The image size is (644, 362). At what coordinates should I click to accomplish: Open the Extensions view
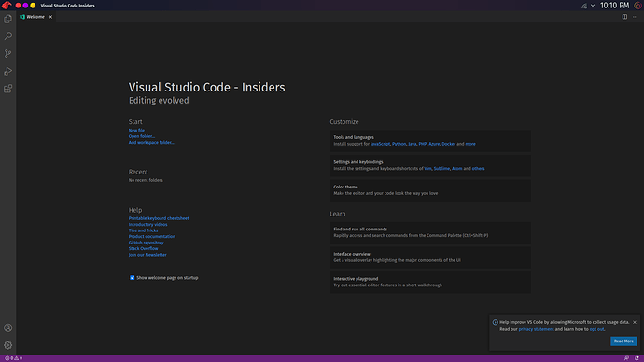tap(7, 89)
